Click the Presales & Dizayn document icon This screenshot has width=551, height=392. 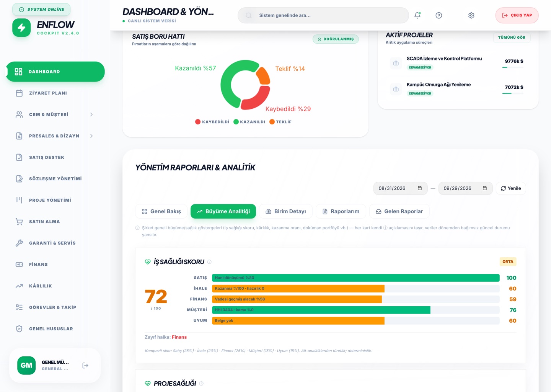coord(19,136)
